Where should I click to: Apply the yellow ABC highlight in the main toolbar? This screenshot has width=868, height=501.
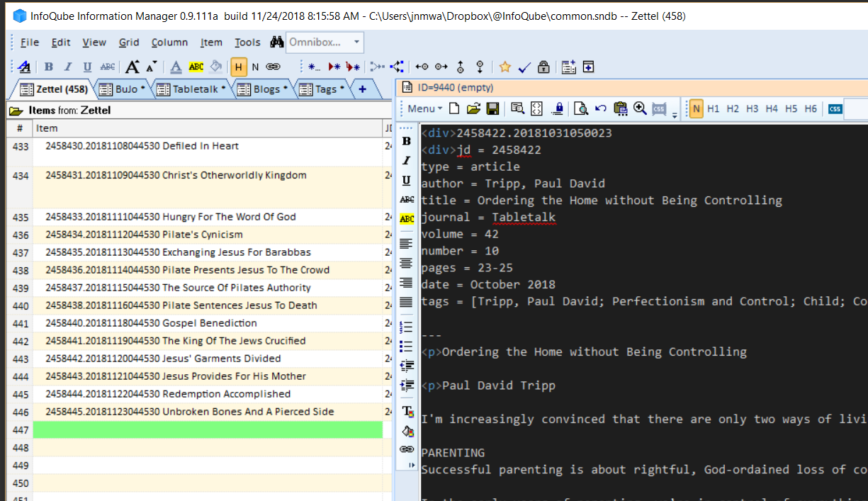coord(196,67)
